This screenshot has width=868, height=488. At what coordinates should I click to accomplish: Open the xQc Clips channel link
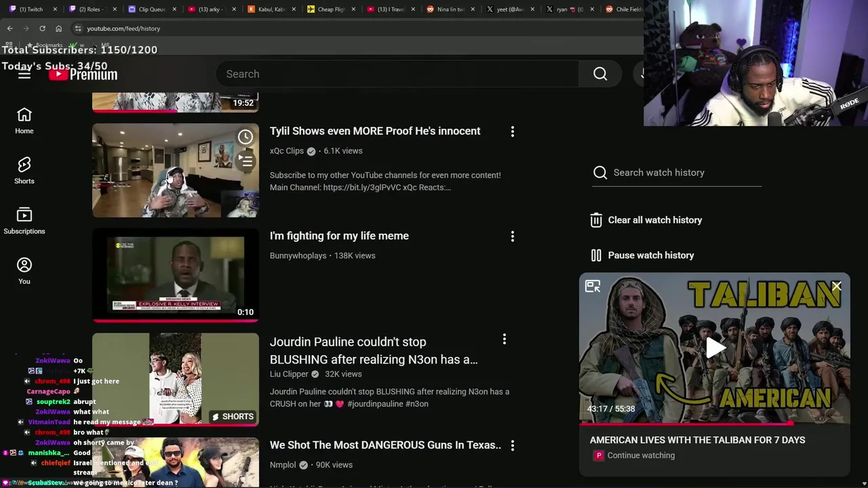point(287,150)
